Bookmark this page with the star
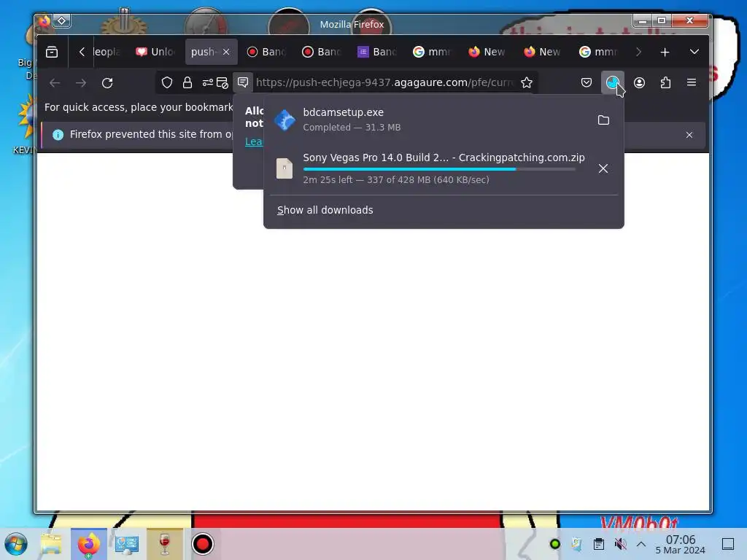This screenshot has width=747, height=560. 527,83
